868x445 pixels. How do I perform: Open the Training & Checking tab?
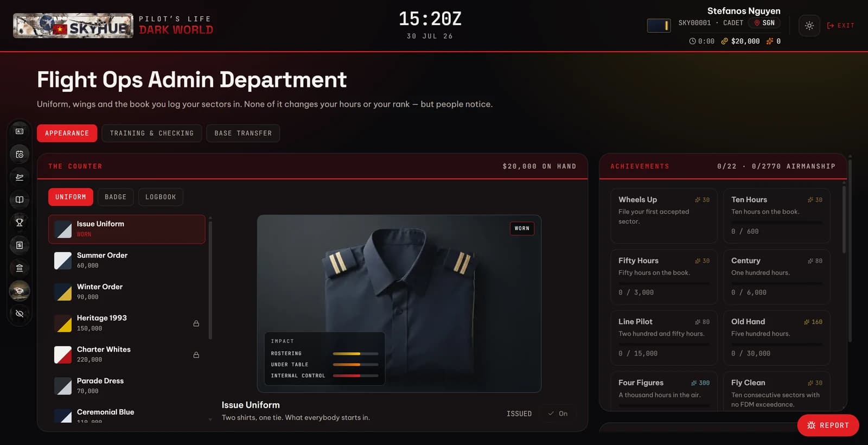(x=152, y=133)
